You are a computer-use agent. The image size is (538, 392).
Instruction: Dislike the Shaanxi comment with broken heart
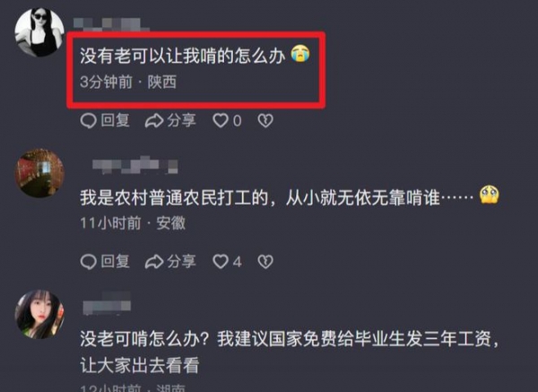coord(265,121)
